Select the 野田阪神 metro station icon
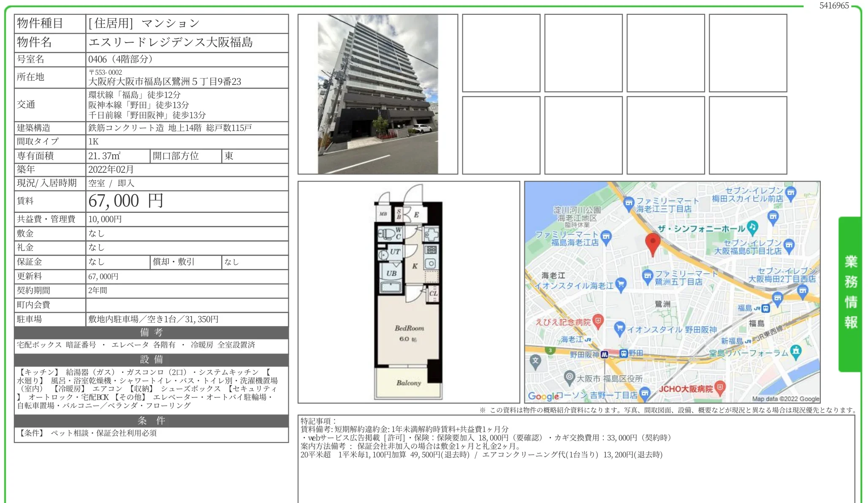This screenshot has height=503, width=868. coord(605,354)
